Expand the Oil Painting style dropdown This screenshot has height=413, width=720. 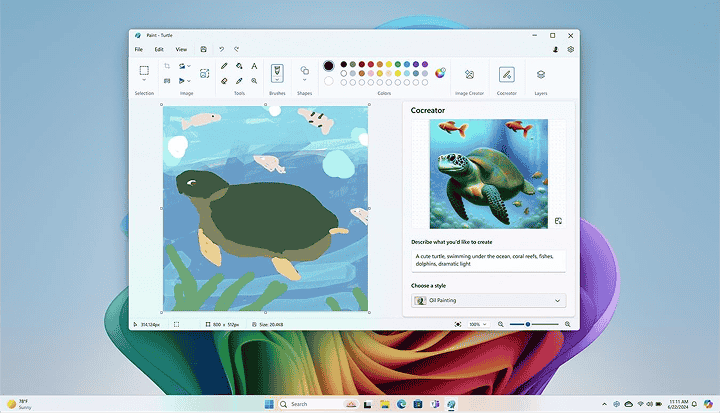pos(557,300)
